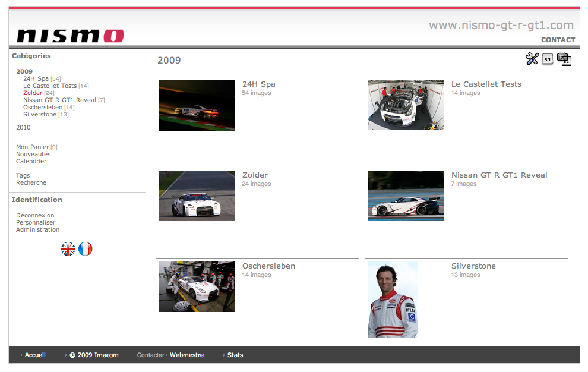
Task: Switch language with the UK flag
Action: tap(68, 249)
